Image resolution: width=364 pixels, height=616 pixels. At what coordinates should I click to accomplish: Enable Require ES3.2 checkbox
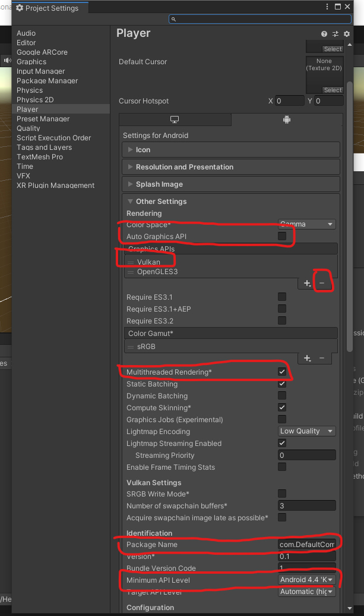(x=282, y=320)
